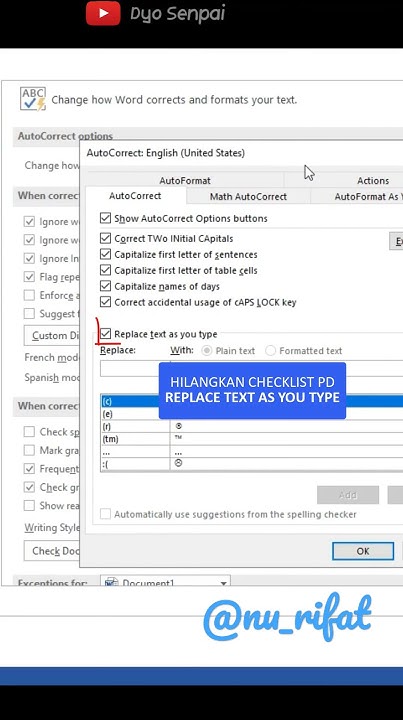
Task: Toggle Capitalize first letter of sentences
Action: point(106,254)
